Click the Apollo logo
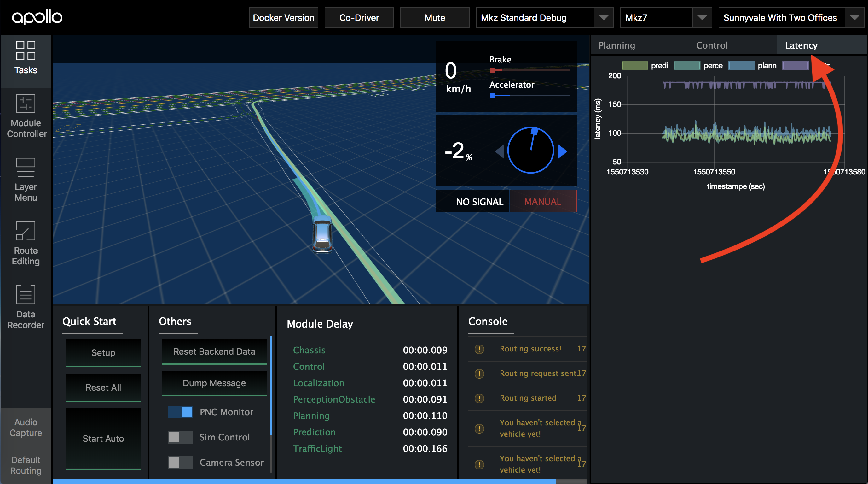868x484 pixels. (38, 17)
